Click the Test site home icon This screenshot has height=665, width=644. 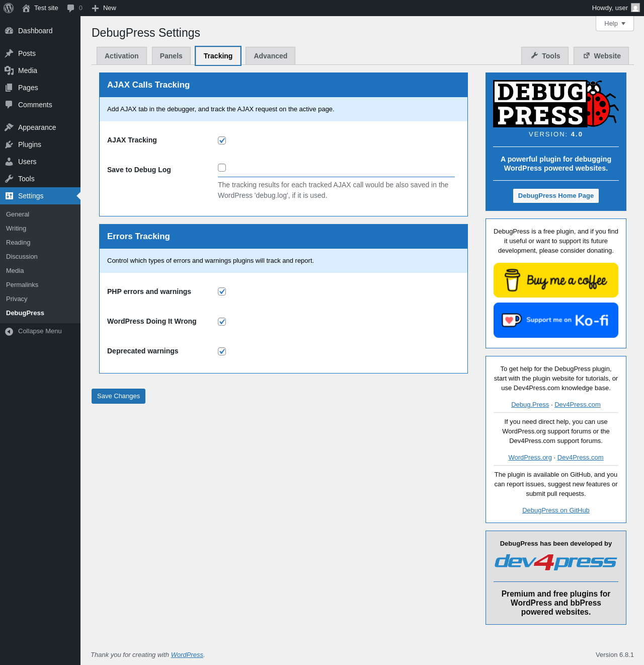click(26, 8)
